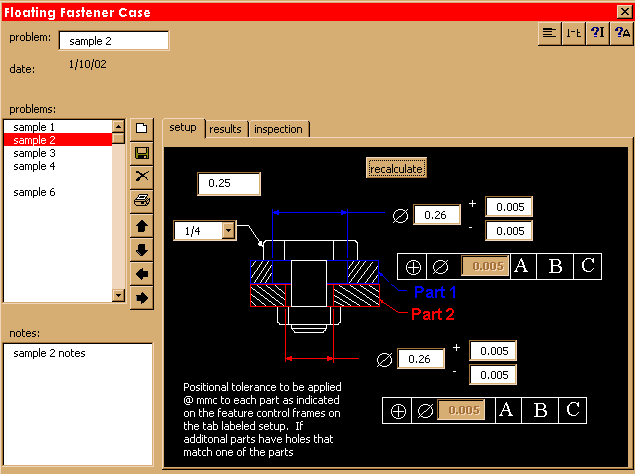Click the down arrow button beside problems list

tap(142, 250)
